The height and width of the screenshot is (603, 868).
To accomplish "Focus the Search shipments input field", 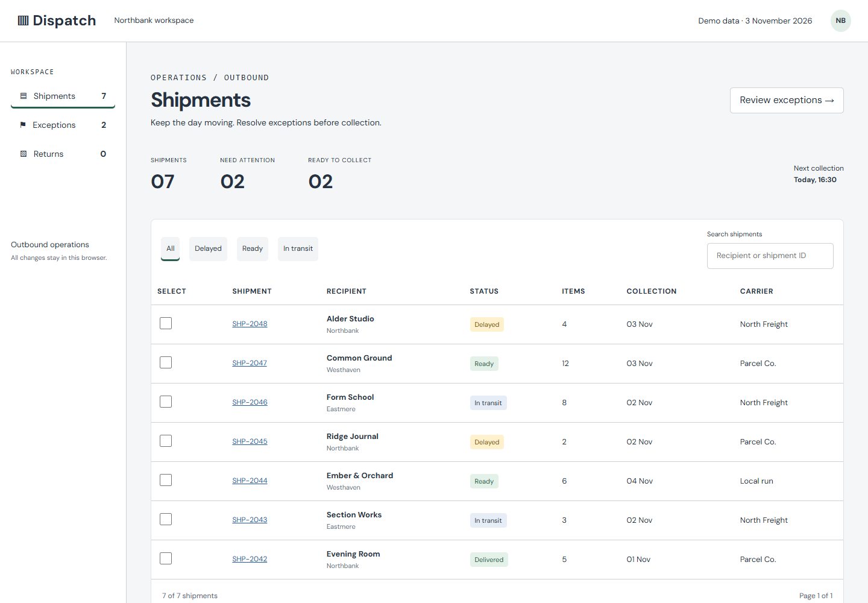I will pos(770,256).
